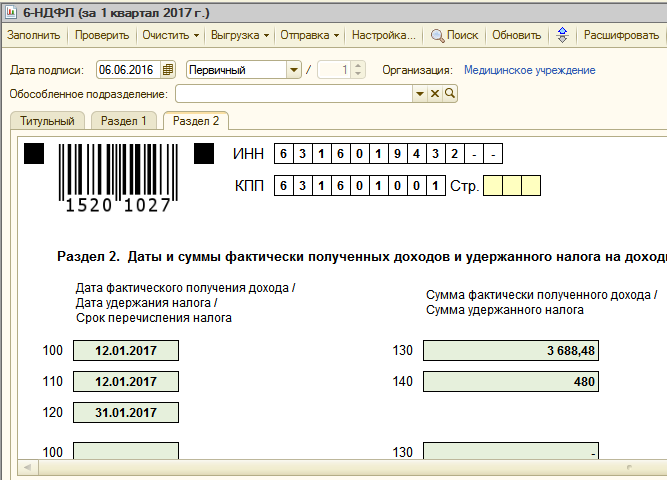Click the Заполнить button
Screen dimensions: 667x480
pos(34,35)
